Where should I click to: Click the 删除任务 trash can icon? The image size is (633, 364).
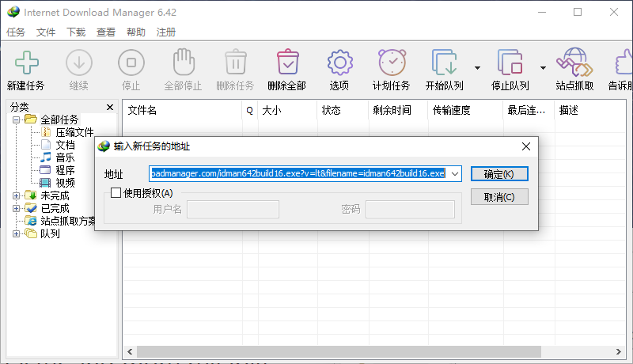click(x=236, y=63)
